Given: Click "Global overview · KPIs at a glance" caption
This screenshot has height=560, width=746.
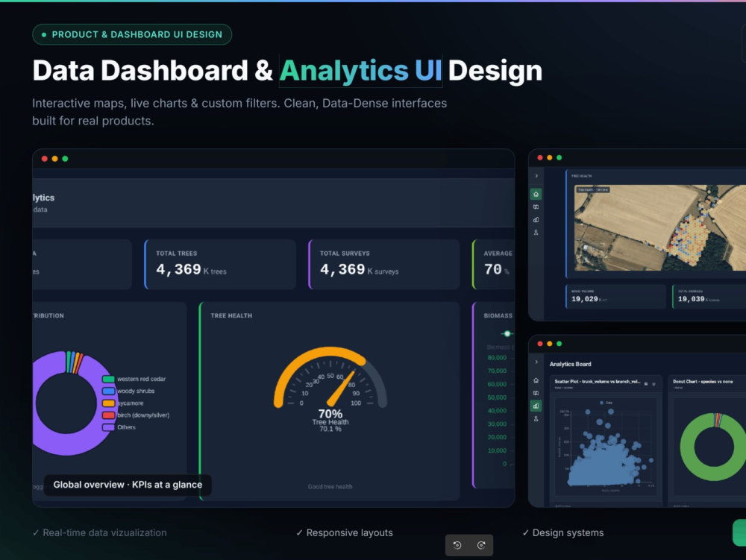Looking at the screenshot, I should click(x=128, y=485).
